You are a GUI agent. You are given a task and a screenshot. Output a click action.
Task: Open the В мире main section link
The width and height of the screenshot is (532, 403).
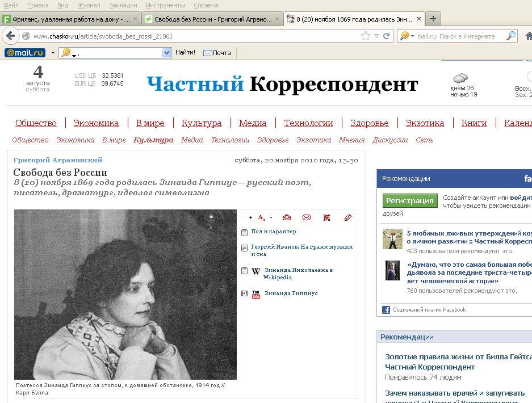pos(150,123)
